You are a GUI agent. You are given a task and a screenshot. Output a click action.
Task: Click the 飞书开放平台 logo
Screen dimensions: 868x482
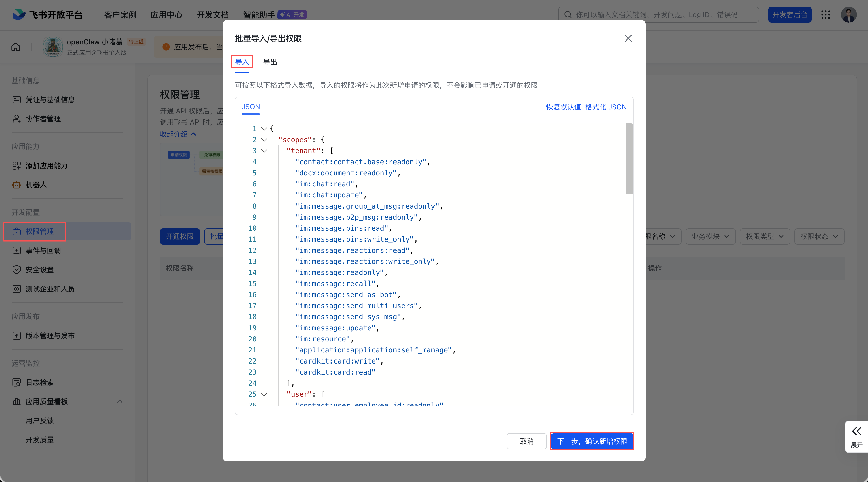coord(47,15)
